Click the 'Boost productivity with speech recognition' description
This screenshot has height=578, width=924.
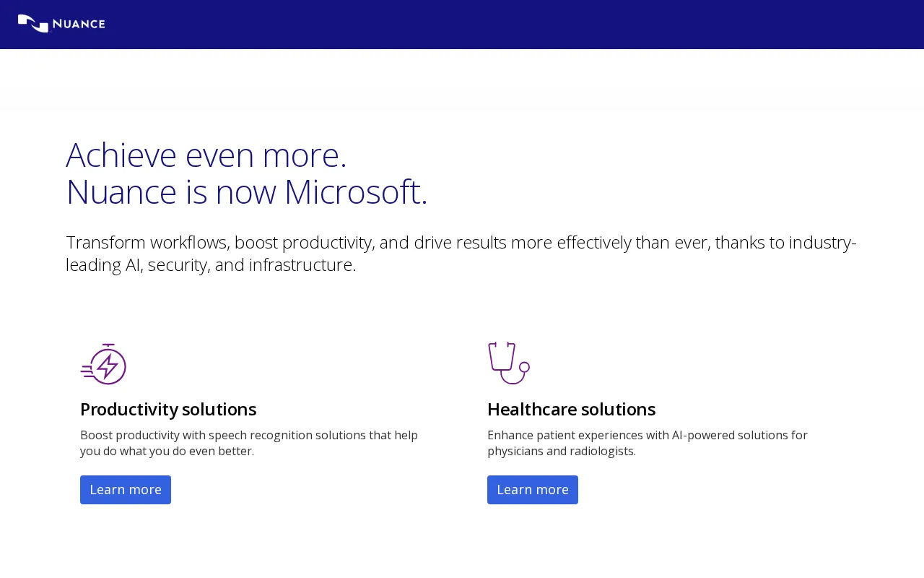pyautogui.click(x=249, y=443)
